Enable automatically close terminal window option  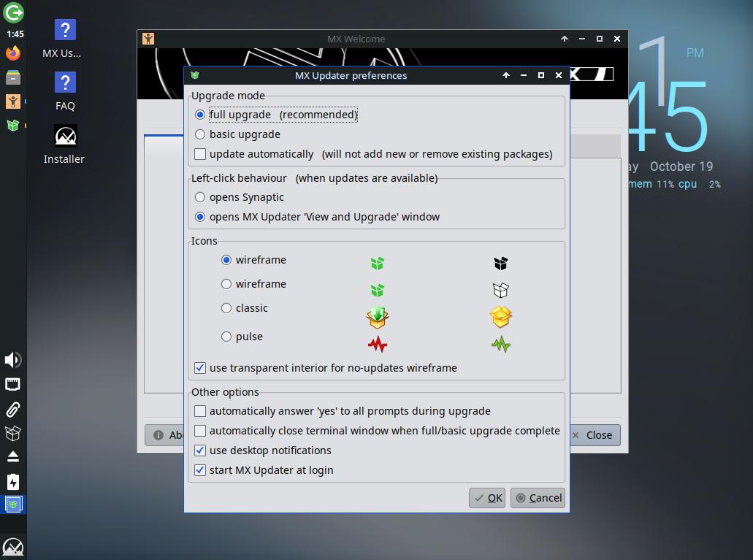(x=200, y=431)
